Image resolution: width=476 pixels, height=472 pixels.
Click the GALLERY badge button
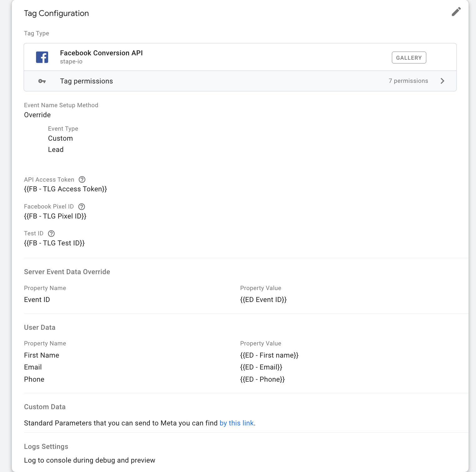coord(409,58)
